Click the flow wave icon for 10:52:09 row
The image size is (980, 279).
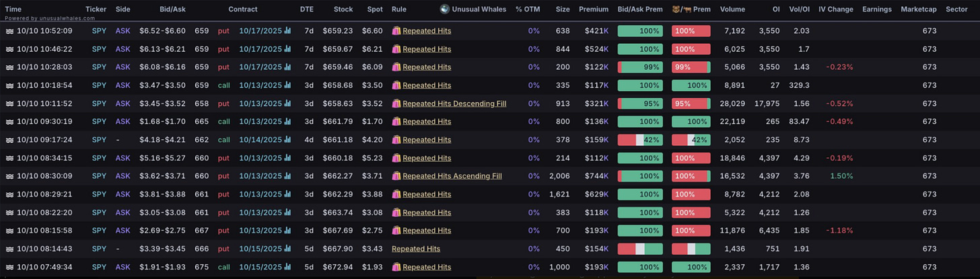click(x=10, y=31)
